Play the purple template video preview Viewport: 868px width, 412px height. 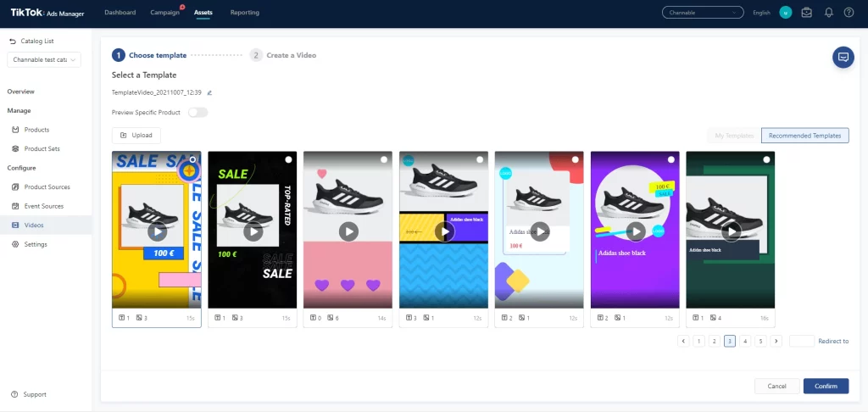pos(636,231)
